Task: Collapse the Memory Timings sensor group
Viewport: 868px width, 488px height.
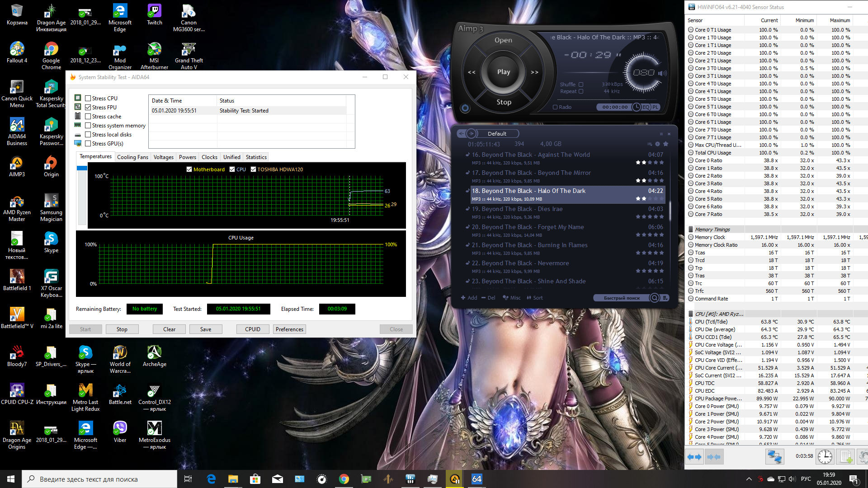Action: coord(691,230)
